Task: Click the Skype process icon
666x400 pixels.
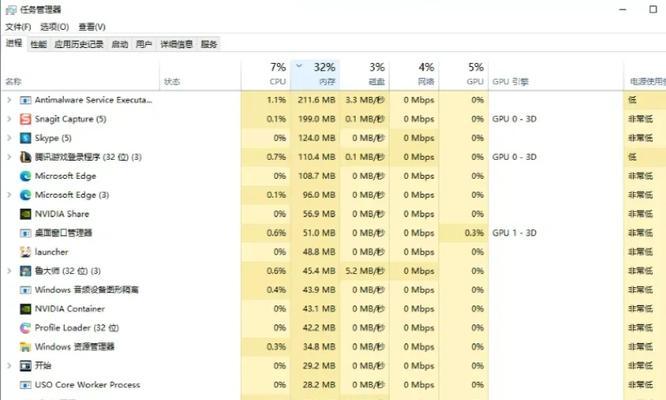Action: (25, 138)
